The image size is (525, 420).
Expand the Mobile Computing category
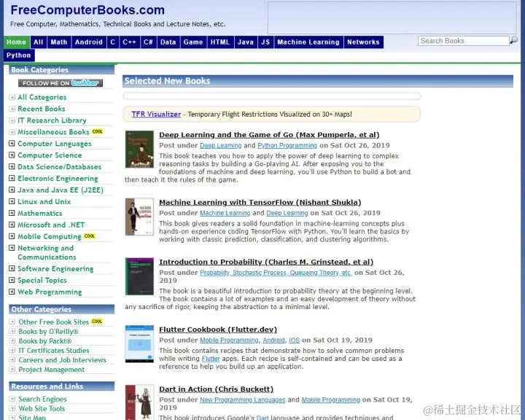[x=12, y=236]
